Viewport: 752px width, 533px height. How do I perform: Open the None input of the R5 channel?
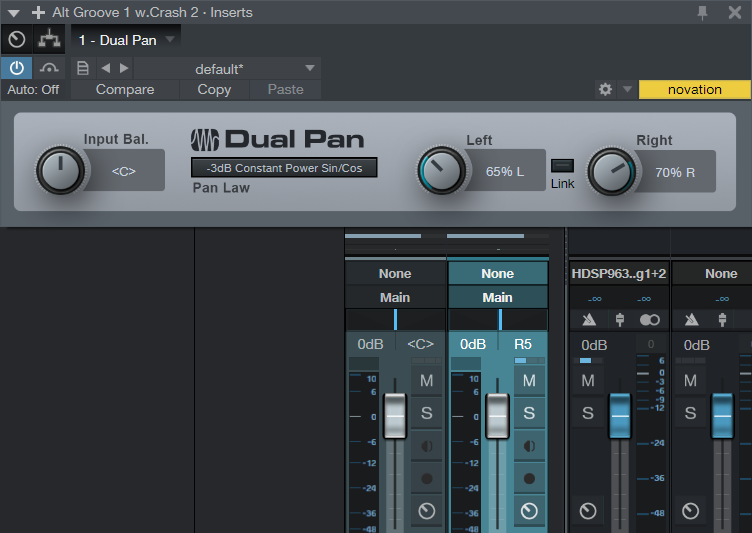(x=498, y=273)
